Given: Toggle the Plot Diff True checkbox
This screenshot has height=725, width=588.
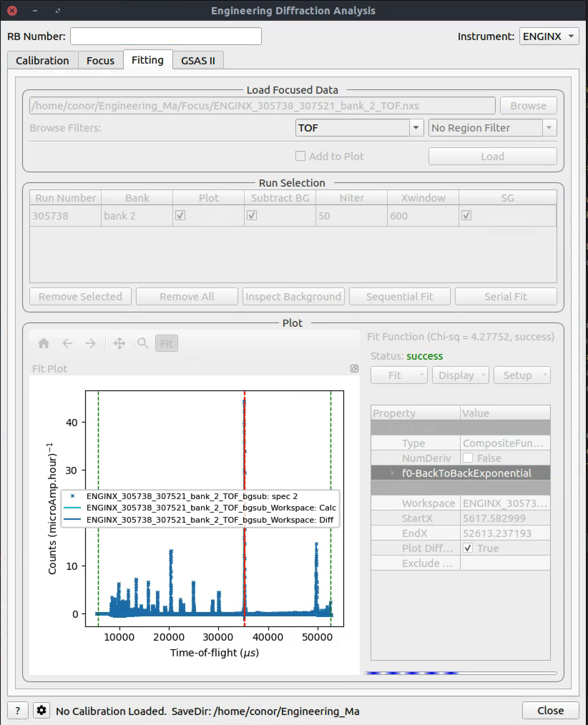Looking at the screenshot, I should click(468, 548).
